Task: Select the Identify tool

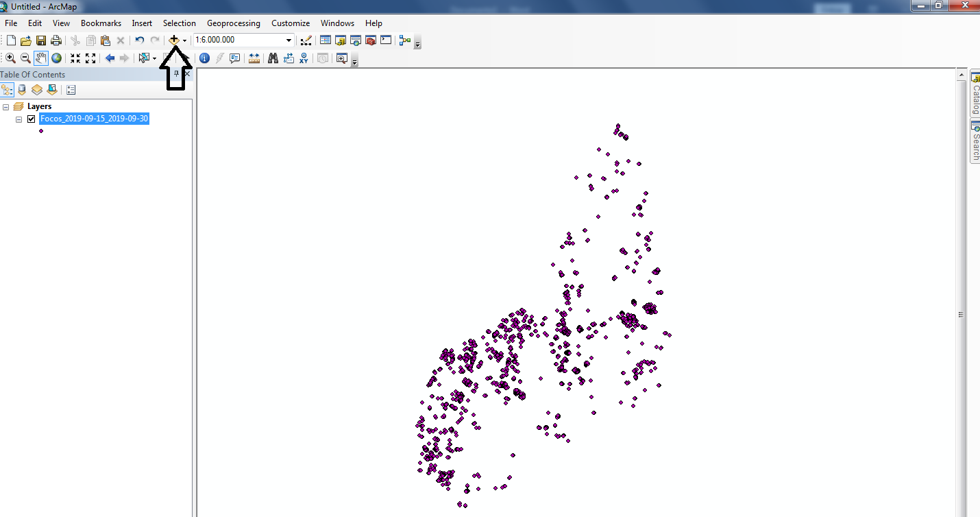Action: pyautogui.click(x=204, y=58)
